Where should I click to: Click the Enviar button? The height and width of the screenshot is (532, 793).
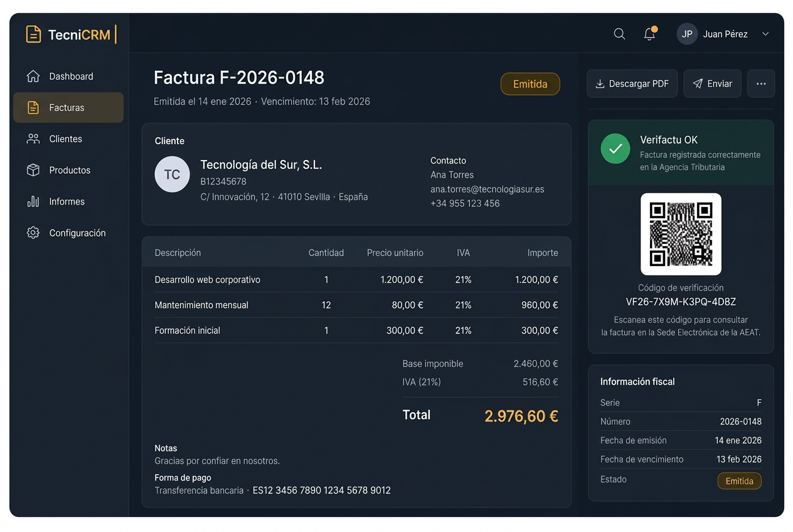(712, 83)
